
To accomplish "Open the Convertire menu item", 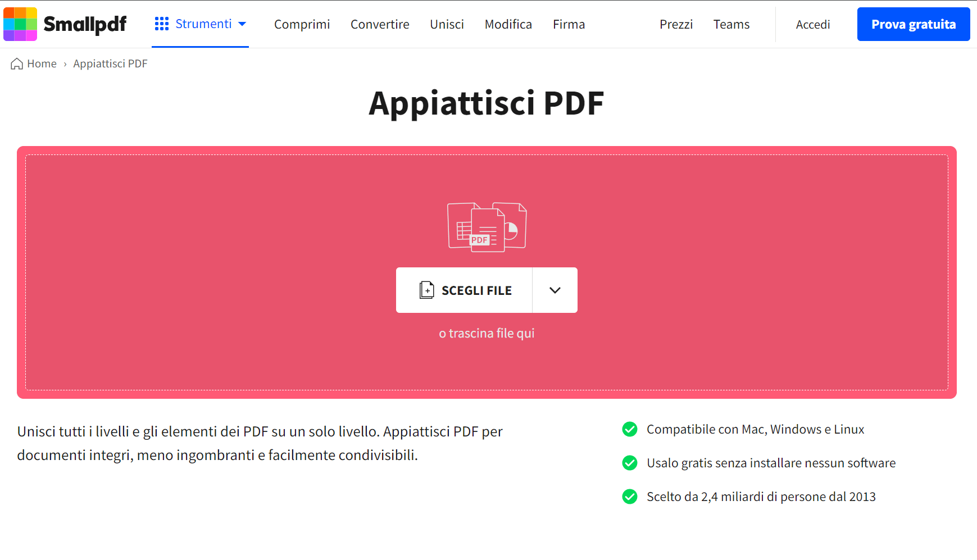I will [380, 24].
